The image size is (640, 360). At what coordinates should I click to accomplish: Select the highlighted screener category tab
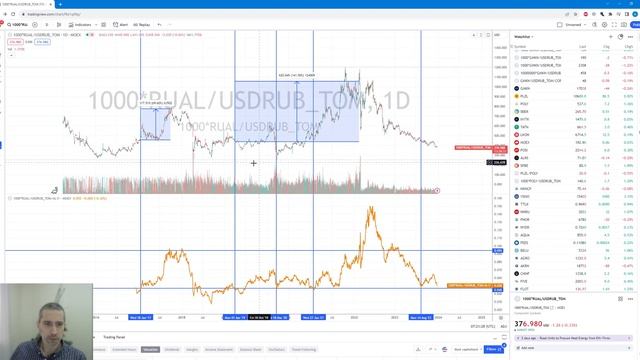150,350
